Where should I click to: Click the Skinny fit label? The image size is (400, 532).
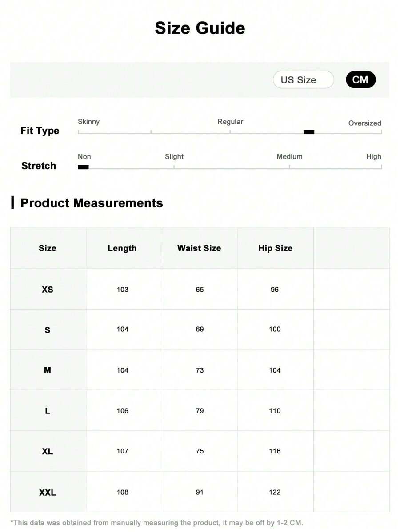(x=88, y=122)
